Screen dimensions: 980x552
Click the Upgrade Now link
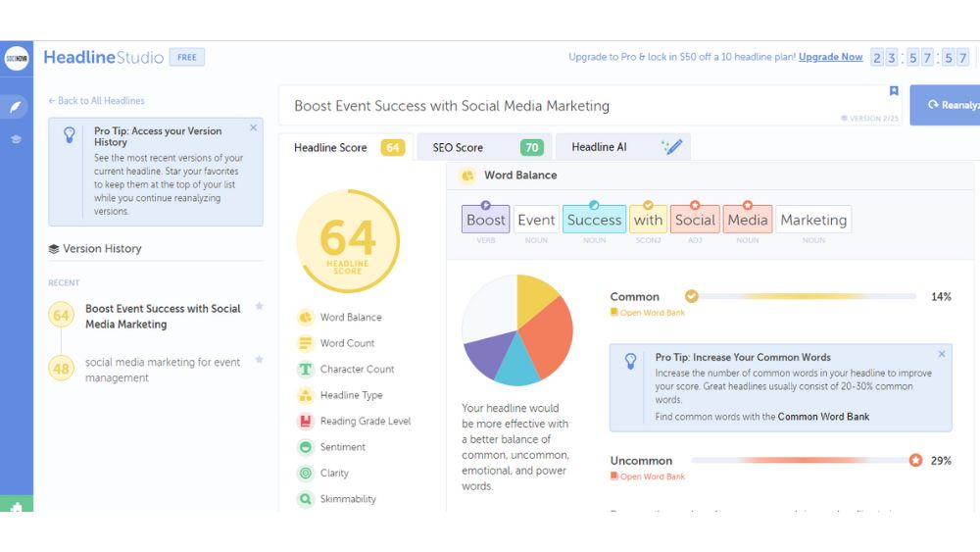pos(830,57)
